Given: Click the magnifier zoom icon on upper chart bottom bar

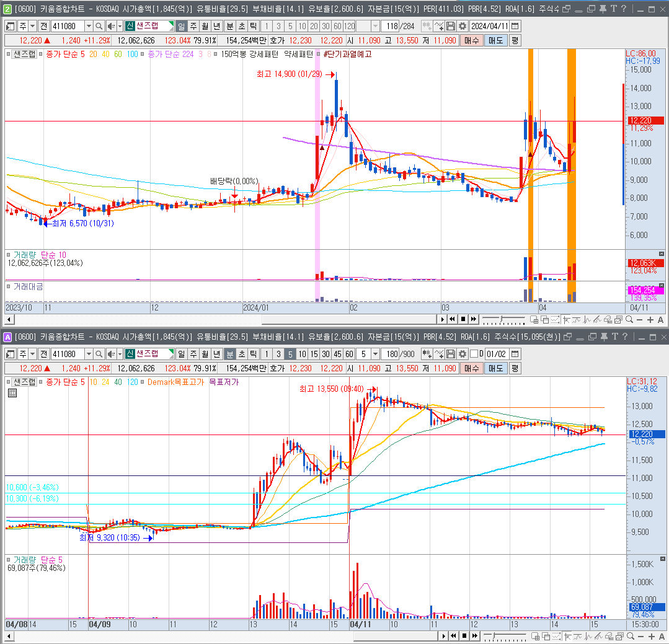Looking at the screenshot, I should [x=629, y=319].
